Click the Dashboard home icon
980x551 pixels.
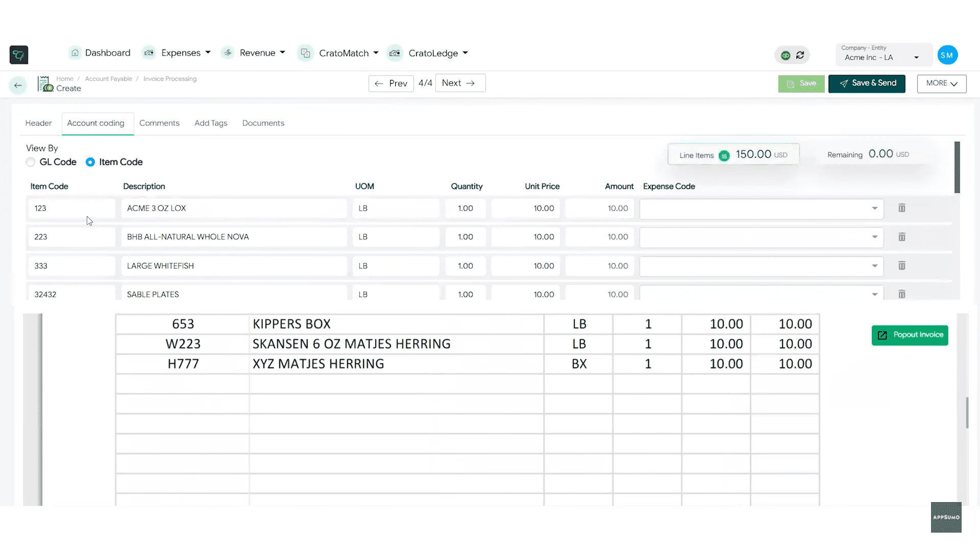(75, 53)
